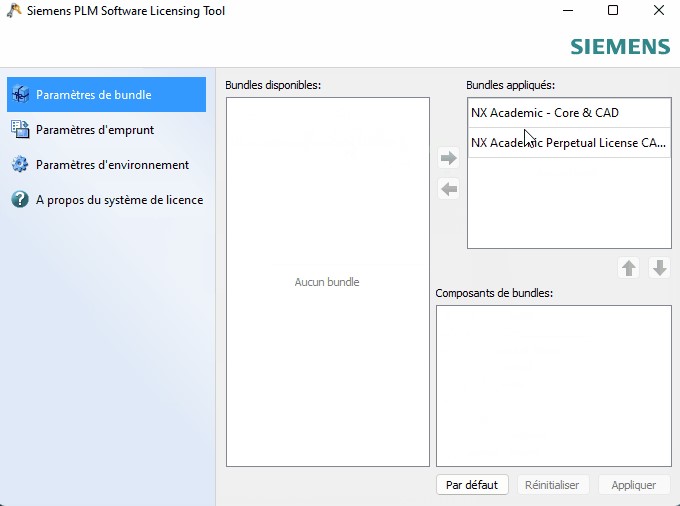This screenshot has height=506, width=680.
Task: Click the bundle box icon in sidebar
Action: click(x=20, y=94)
